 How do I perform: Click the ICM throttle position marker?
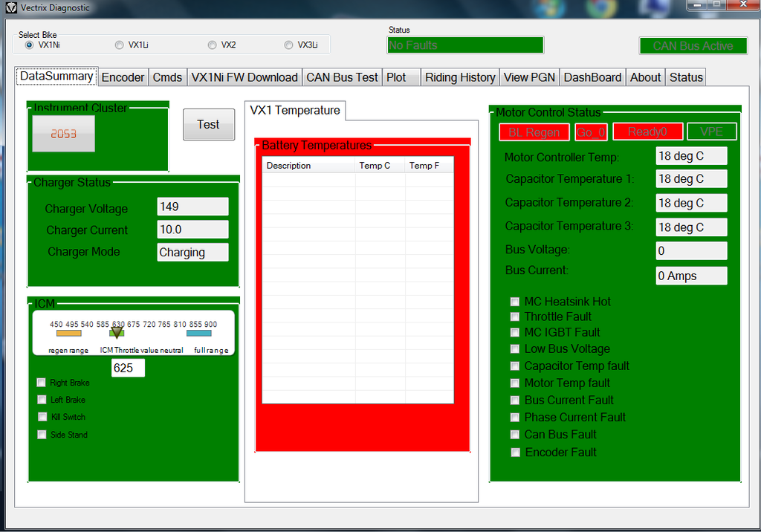tap(117, 333)
